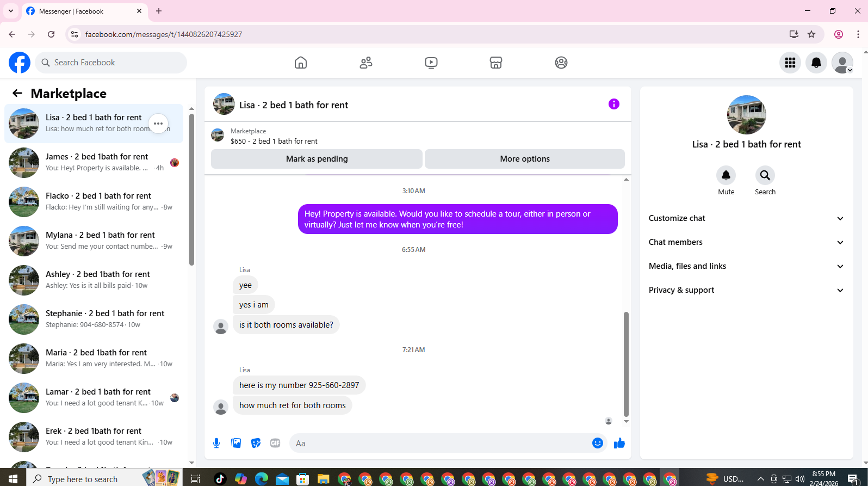Expand Chat members section
868x486 pixels.
click(746, 242)
